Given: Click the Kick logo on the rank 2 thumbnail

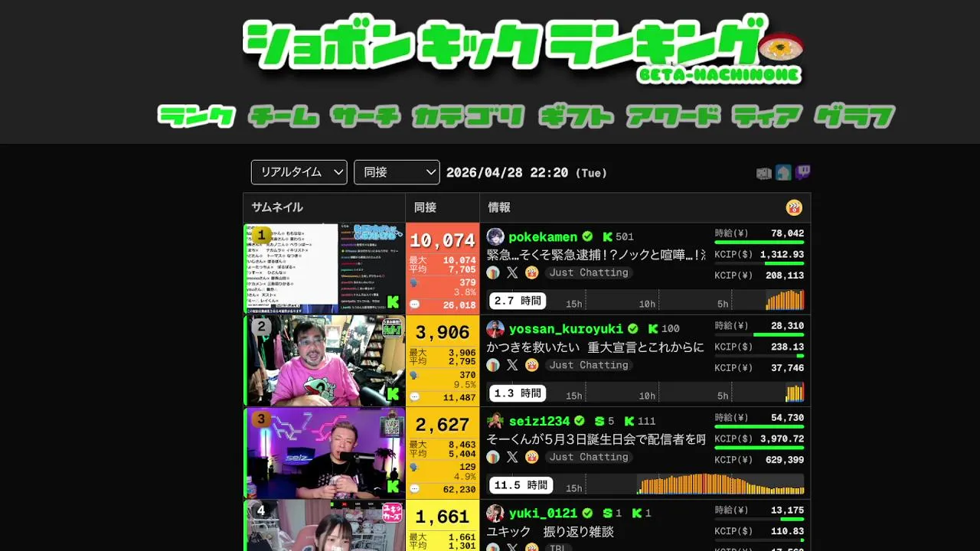Looking at the screenshot, I should 394,394.
